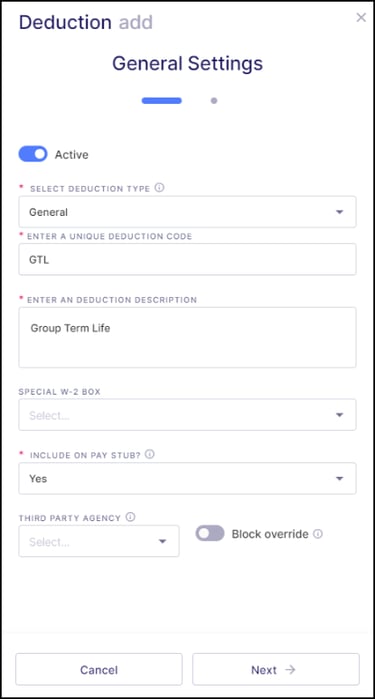The width and height of the screenshot is (375, 699).
Task: Click info icon beside Third Party Agency
Action: pos(130,517)
